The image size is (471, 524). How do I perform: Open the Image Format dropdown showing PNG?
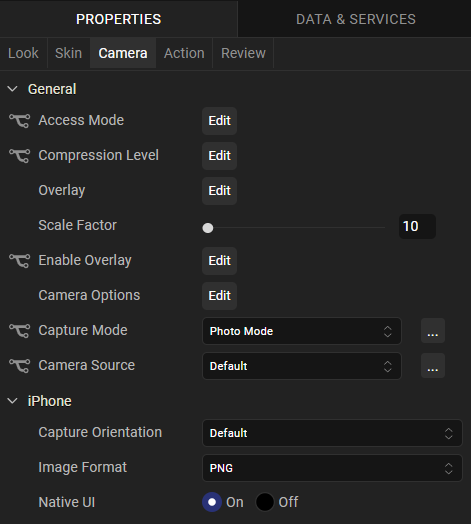pos(332,468)
